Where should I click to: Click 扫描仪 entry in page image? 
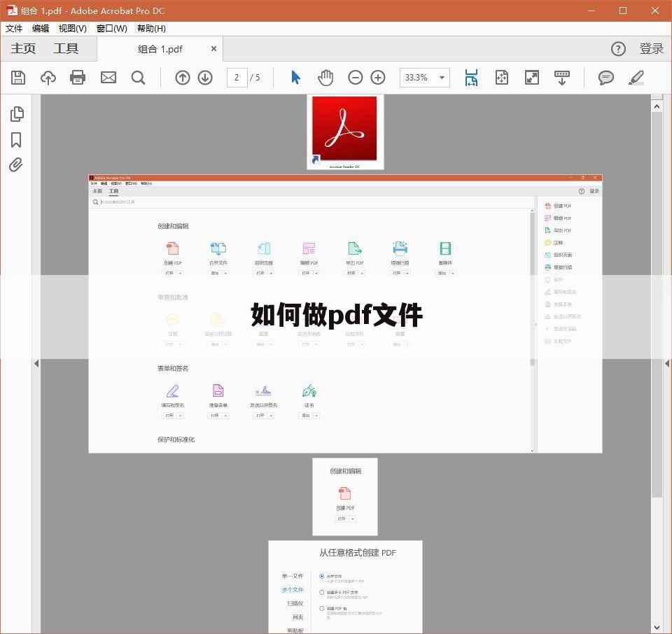295,603
